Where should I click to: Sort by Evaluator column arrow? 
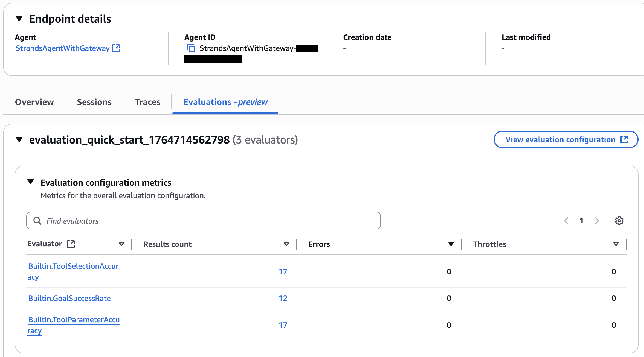[121, 244]
